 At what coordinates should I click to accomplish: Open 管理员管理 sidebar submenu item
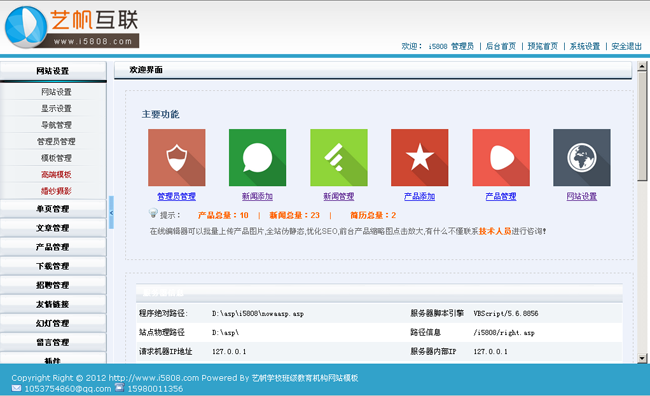(x=56, y=141)
